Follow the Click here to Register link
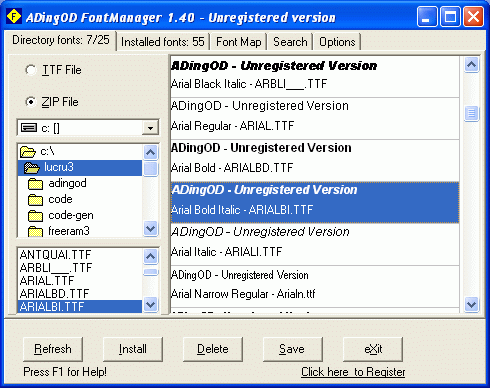Image resolution: width=490 pixels, height=388 pixels. coord(353,372)
